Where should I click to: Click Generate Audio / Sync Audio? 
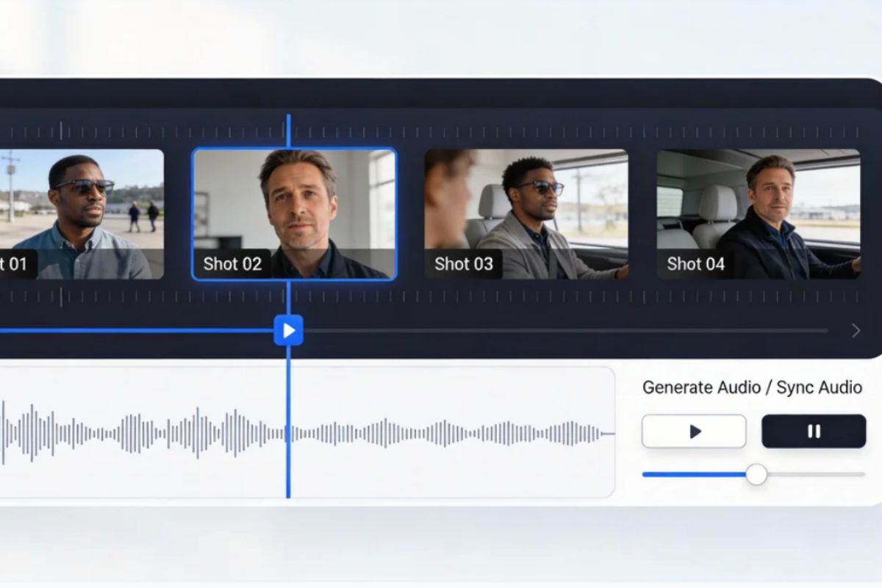click(753, 387)
